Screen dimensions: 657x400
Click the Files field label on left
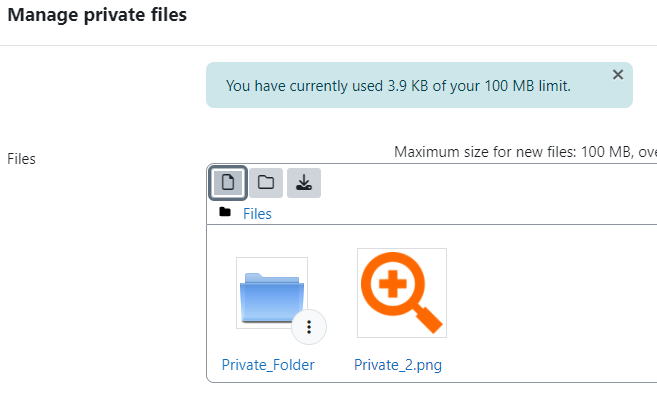click(21, 159)
